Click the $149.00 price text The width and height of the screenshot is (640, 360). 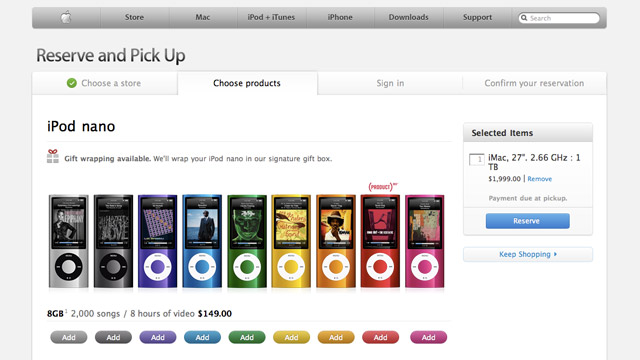[215, 313]
